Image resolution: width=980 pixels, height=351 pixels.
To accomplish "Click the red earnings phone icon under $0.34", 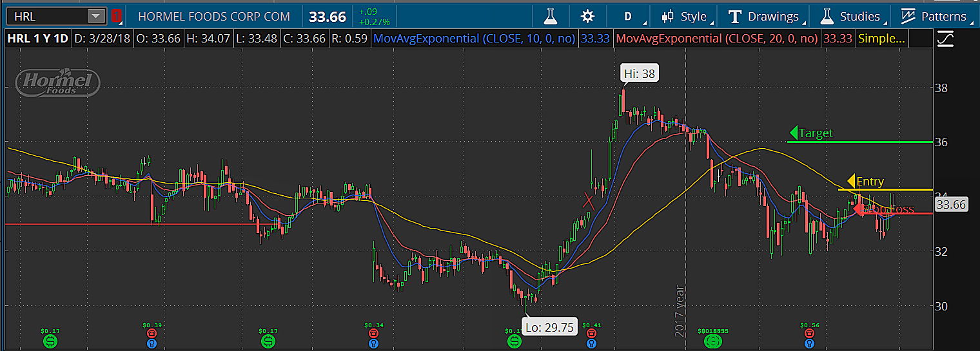I will coord(373,333).
